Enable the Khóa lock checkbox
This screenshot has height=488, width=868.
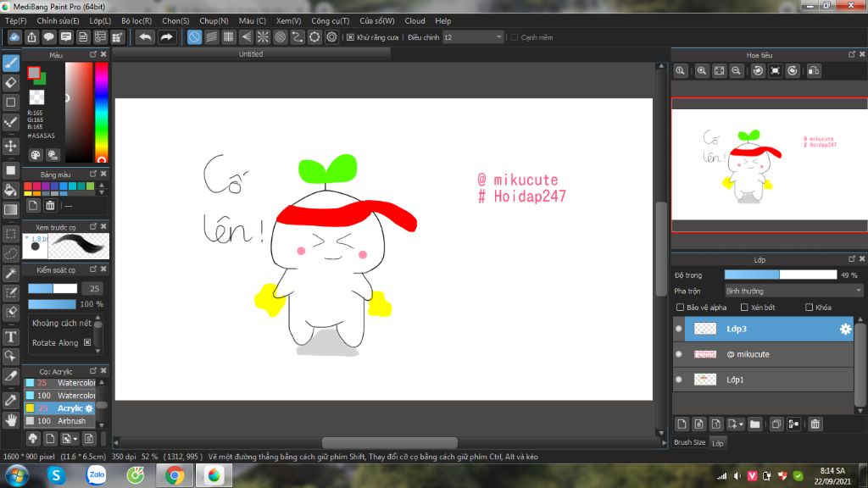(809, 307)
